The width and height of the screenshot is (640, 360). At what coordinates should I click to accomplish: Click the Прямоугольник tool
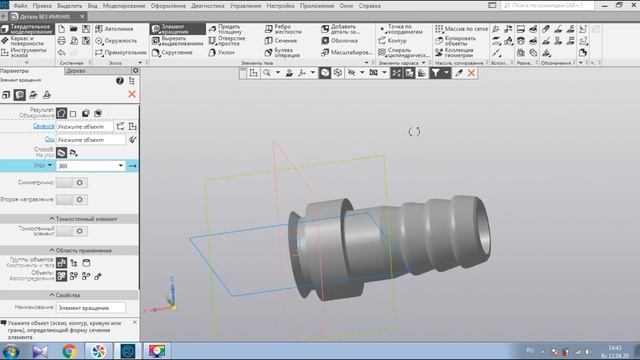120,53
